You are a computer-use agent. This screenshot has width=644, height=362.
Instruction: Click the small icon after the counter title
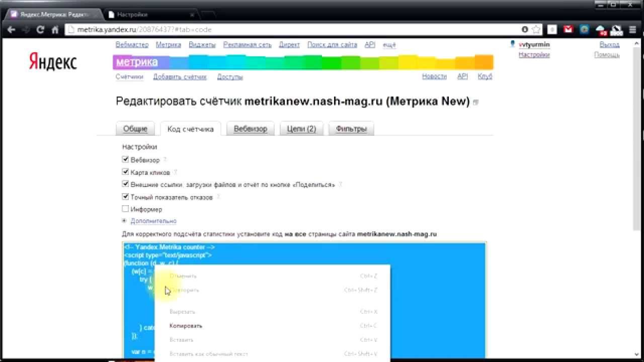476,103
